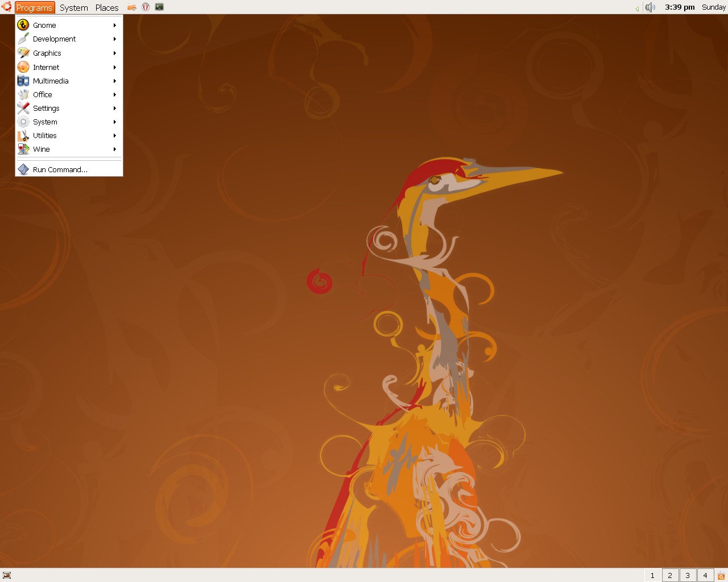Open the System menu in the top panel
728x582 pixels.
click(x=74, y=7)
